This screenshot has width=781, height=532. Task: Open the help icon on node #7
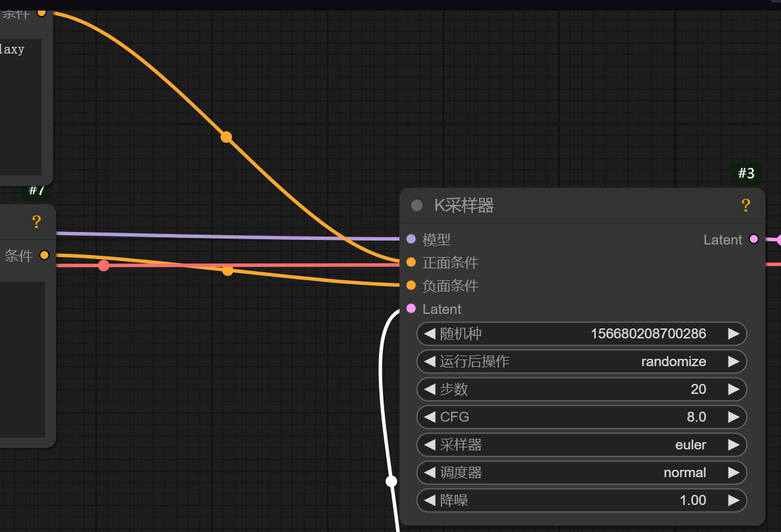(x=36, y=221)
